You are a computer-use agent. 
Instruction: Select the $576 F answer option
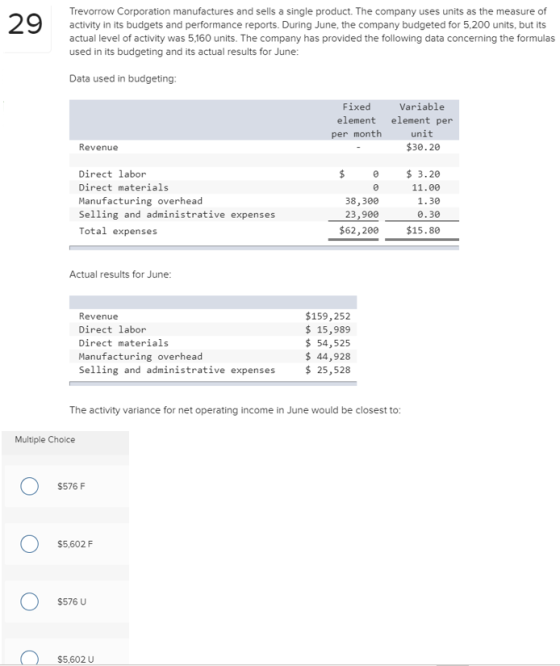[x=29, y=486]
